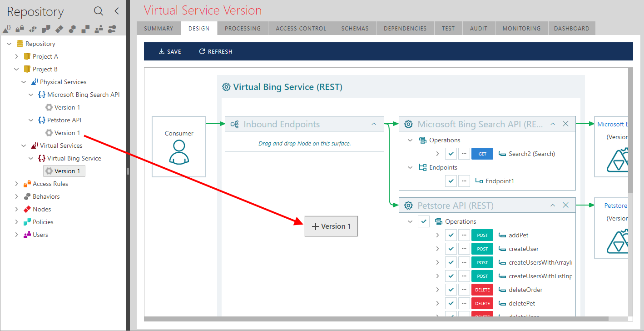
Task: Close the Petstore API (REST) box
Action: (x=565, y=205)
